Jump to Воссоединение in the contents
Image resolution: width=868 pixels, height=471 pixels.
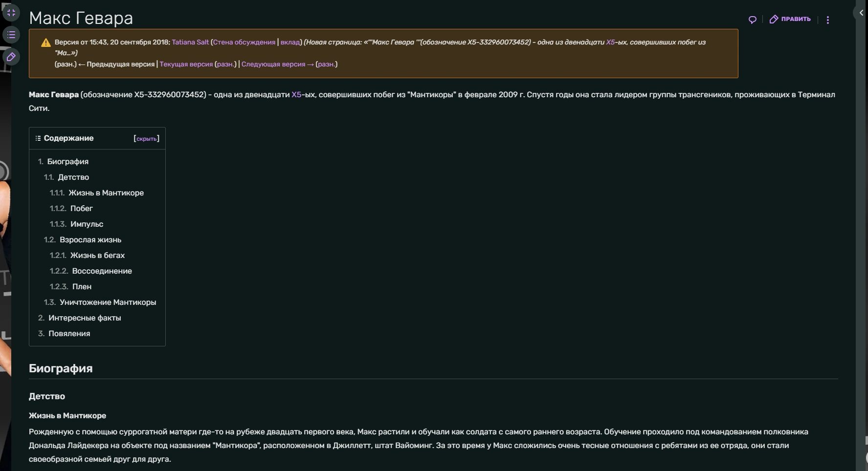coord(102,271)
